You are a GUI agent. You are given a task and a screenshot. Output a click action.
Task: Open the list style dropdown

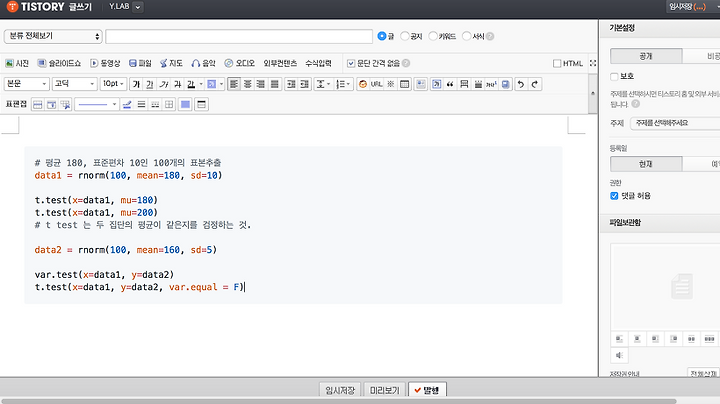click(343, 84)
